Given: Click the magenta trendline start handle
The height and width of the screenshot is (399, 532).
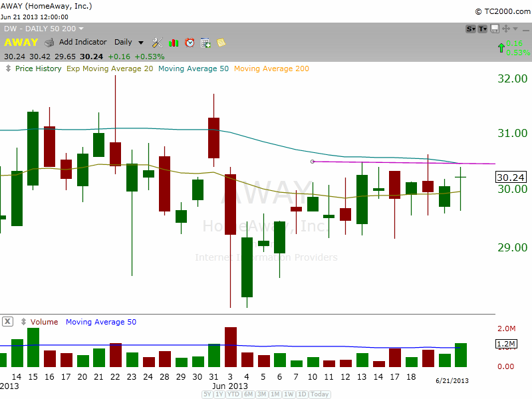Looking at the screenshot, I should [x=313, y=162].
